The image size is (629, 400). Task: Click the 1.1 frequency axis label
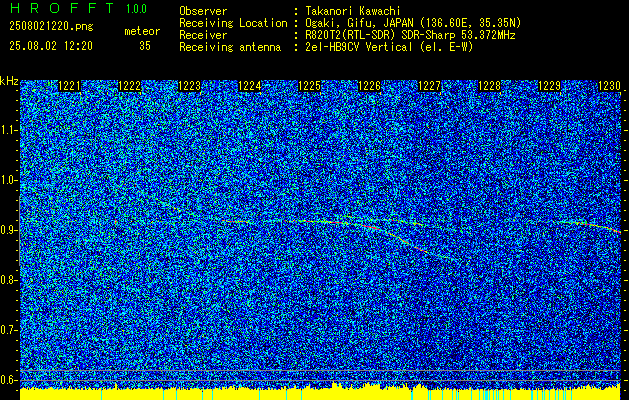[9, 130]
